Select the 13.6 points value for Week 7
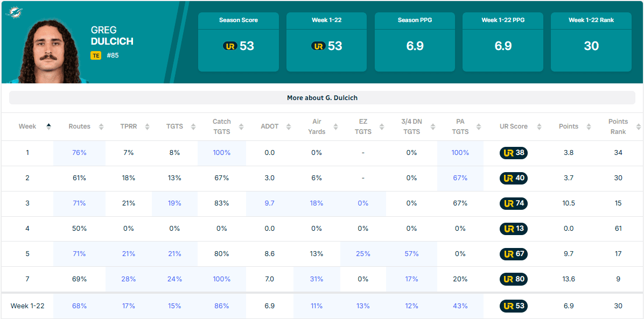644x319 pixels. [x=569, y=279]
